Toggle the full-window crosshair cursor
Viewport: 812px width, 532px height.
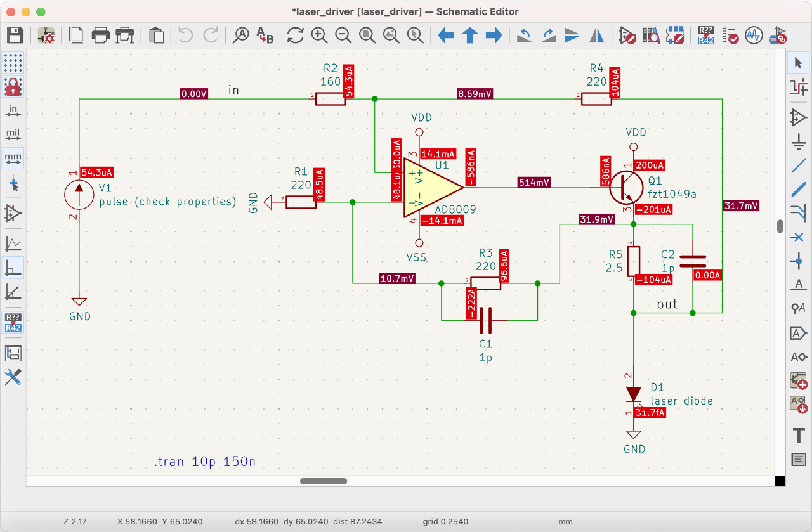pos(13,185)
